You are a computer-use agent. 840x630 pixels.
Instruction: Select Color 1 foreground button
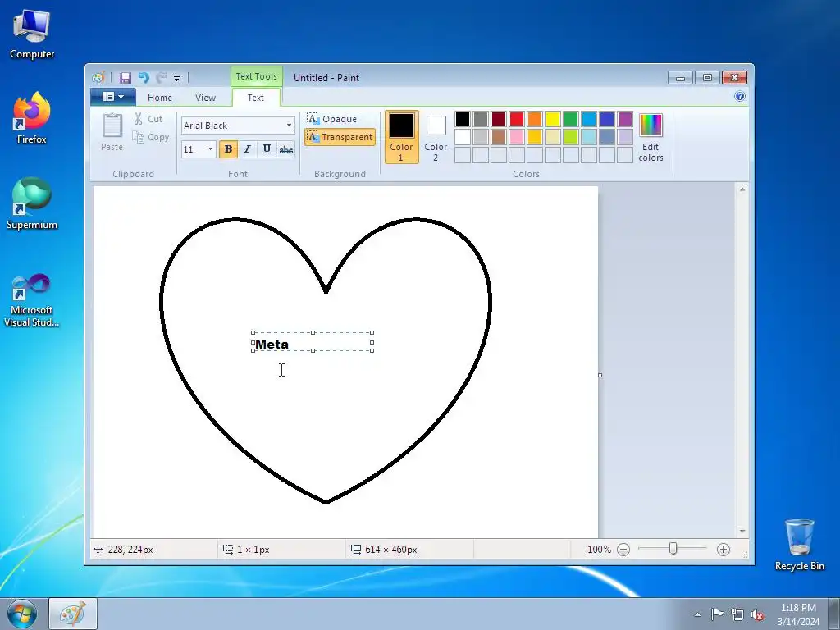[401, 137]
